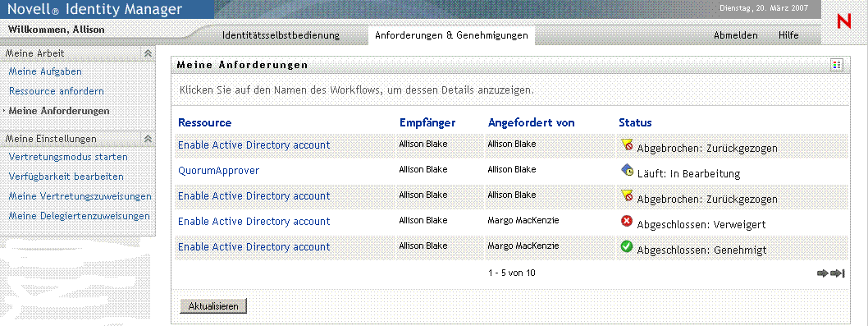Viewport: 868px width, 326px height.
Task: Click the withdrawn status icon in third row
Action: click(627, 195)
